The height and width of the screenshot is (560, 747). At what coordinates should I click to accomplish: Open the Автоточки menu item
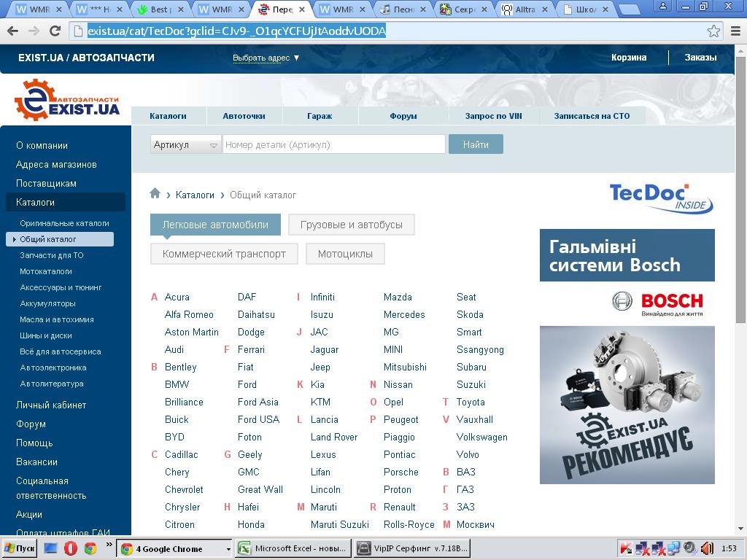[244, 116]
